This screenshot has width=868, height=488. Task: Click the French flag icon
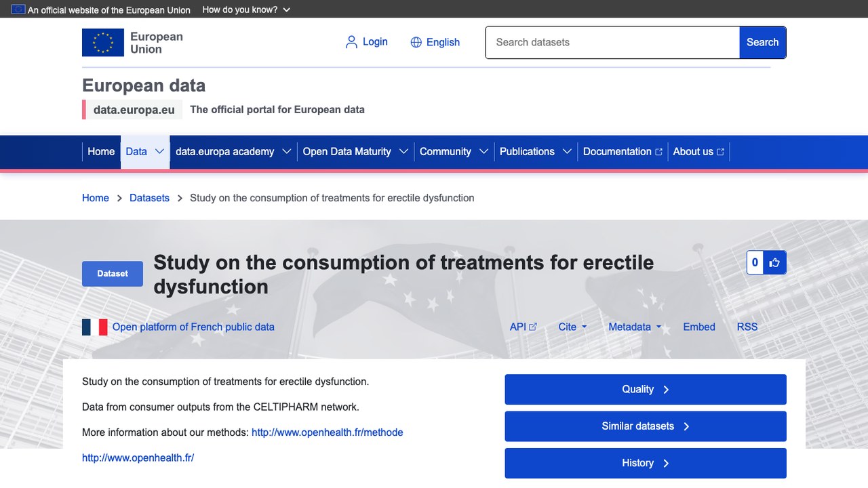pos(95,327)
